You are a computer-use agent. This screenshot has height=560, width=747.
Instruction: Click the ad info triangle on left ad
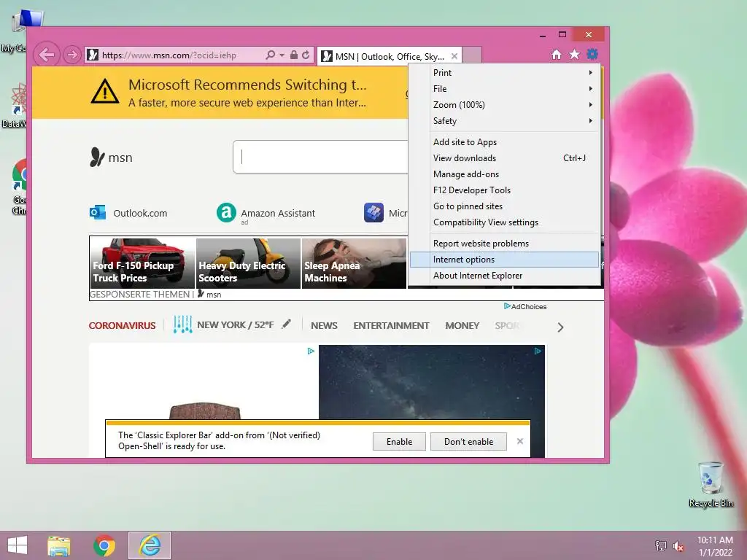(311, 351)
